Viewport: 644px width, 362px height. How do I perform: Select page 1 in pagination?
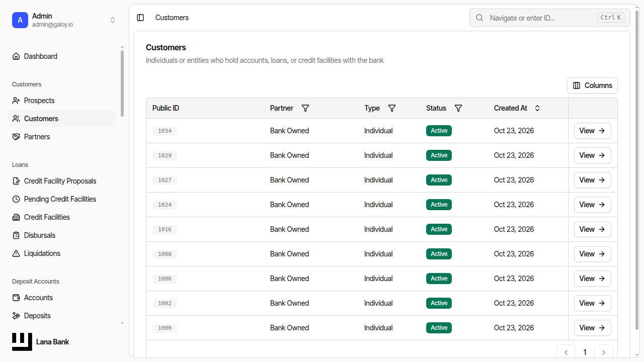pyautogui.click(x=585, y=352)
